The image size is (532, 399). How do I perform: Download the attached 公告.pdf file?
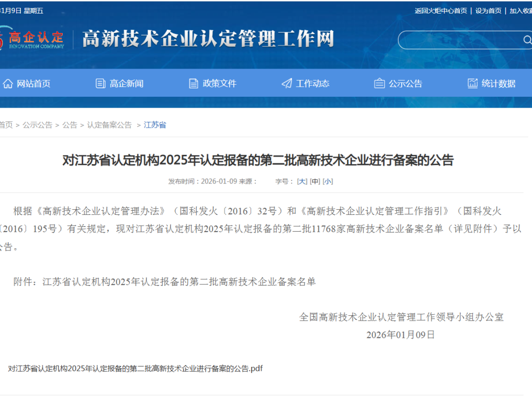[135, 369]
